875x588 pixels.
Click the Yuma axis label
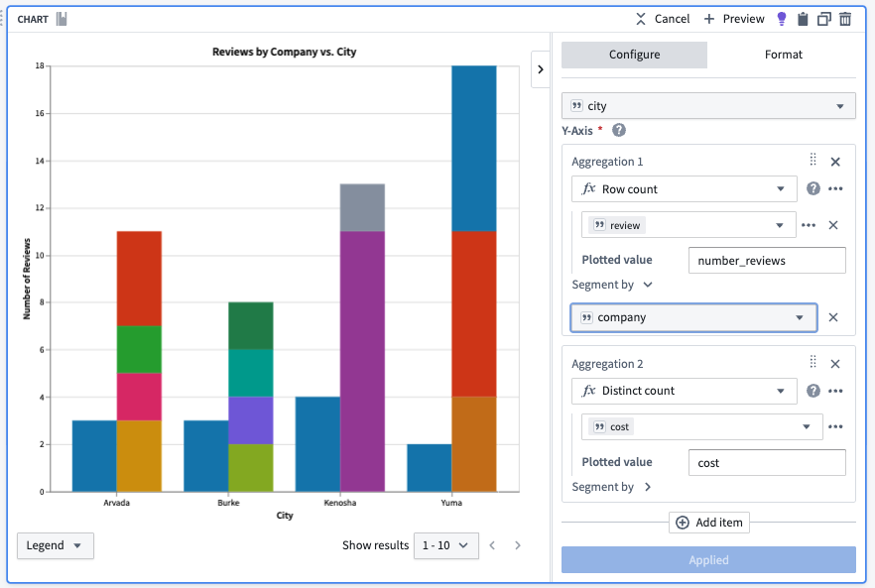[x=451, y=503]
